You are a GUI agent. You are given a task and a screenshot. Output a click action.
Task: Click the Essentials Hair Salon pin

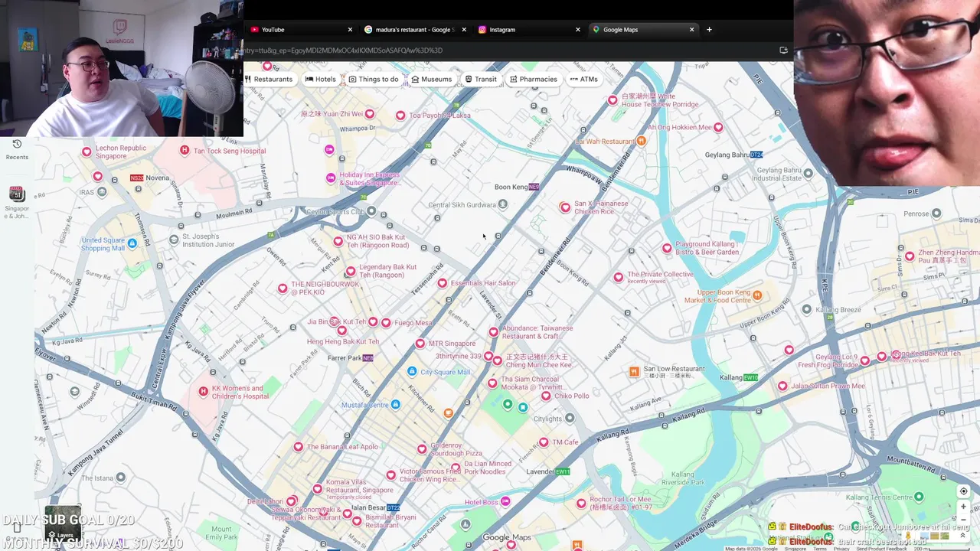pos(442,283)
